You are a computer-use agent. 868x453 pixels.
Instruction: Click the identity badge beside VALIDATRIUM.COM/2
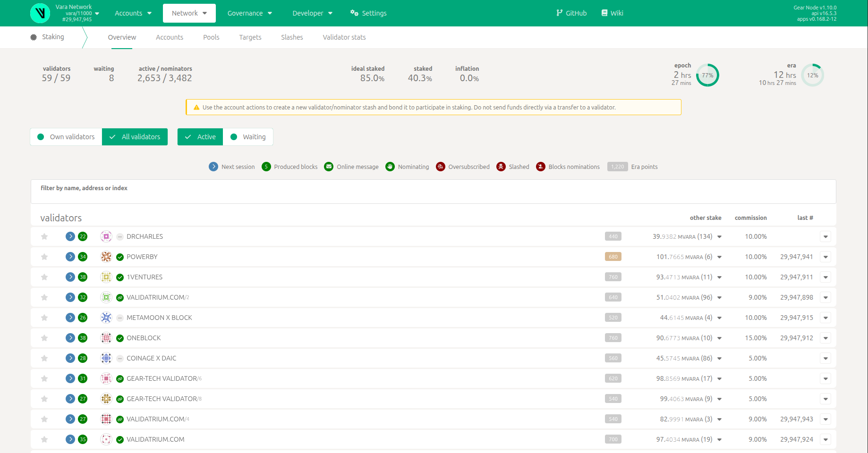[x=120, y=298]
